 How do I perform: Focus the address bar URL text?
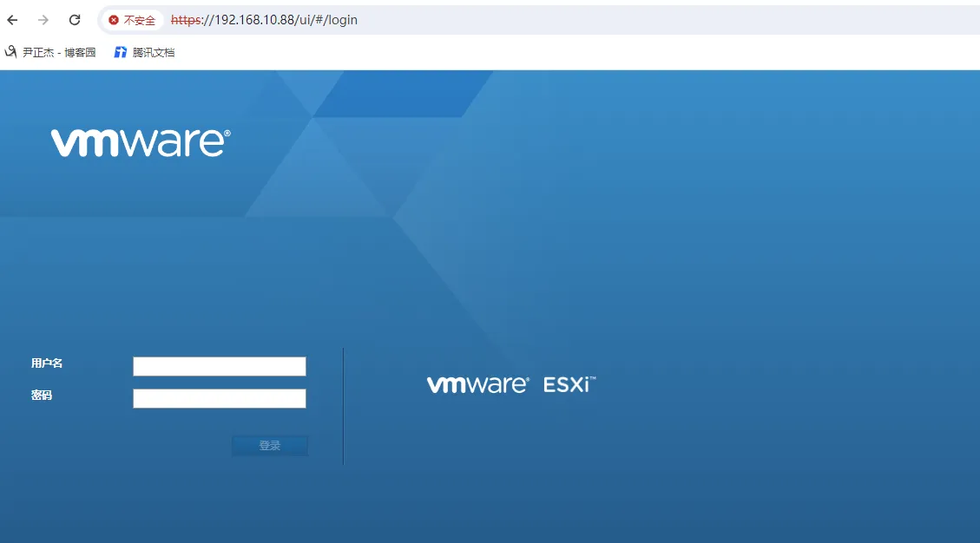(x=265, y=20)
